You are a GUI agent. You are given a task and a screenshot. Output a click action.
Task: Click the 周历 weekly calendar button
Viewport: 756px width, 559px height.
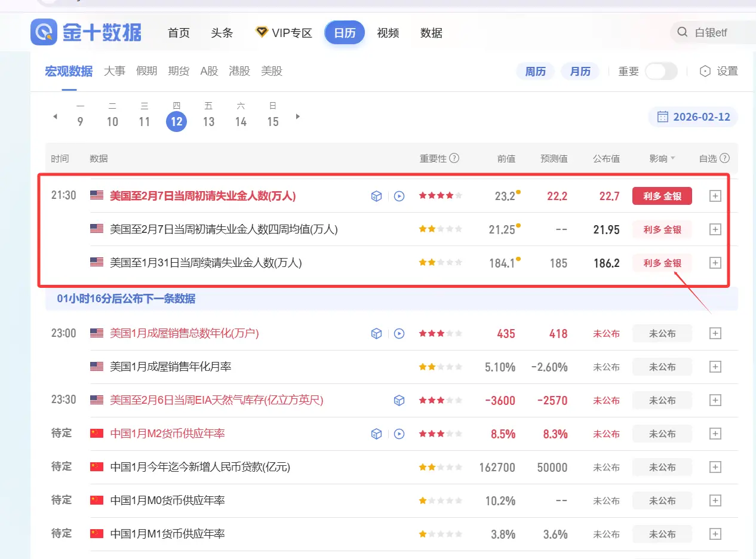coord(536,71)
